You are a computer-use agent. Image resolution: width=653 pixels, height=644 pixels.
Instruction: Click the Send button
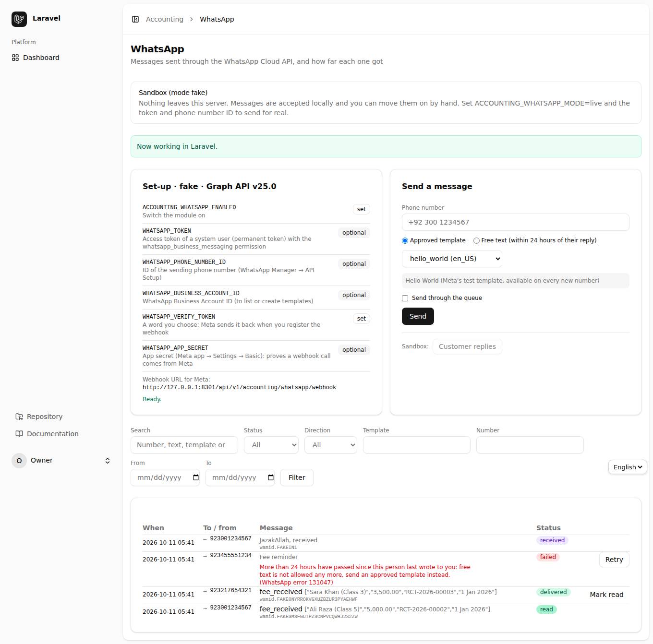tap(418, 316)
